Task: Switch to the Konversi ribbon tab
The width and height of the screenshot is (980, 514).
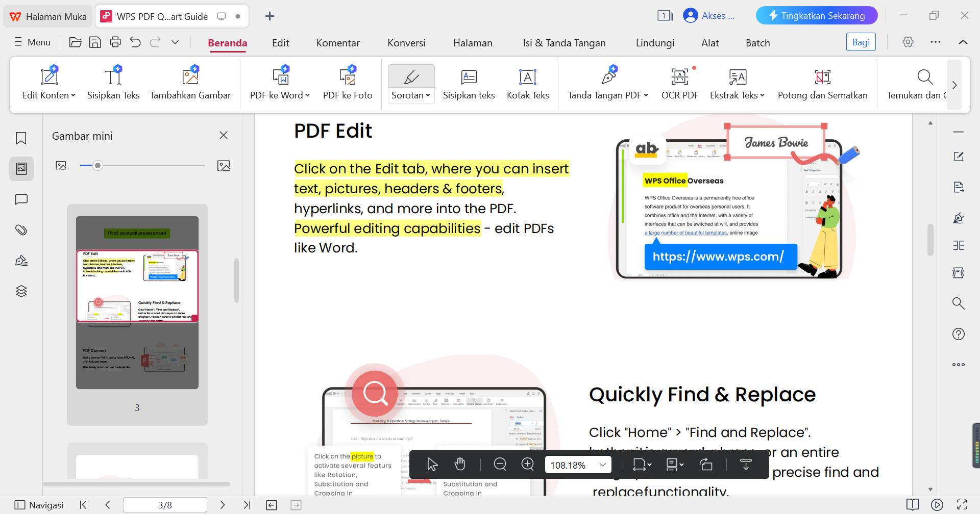Action: [x=406, y=42]
